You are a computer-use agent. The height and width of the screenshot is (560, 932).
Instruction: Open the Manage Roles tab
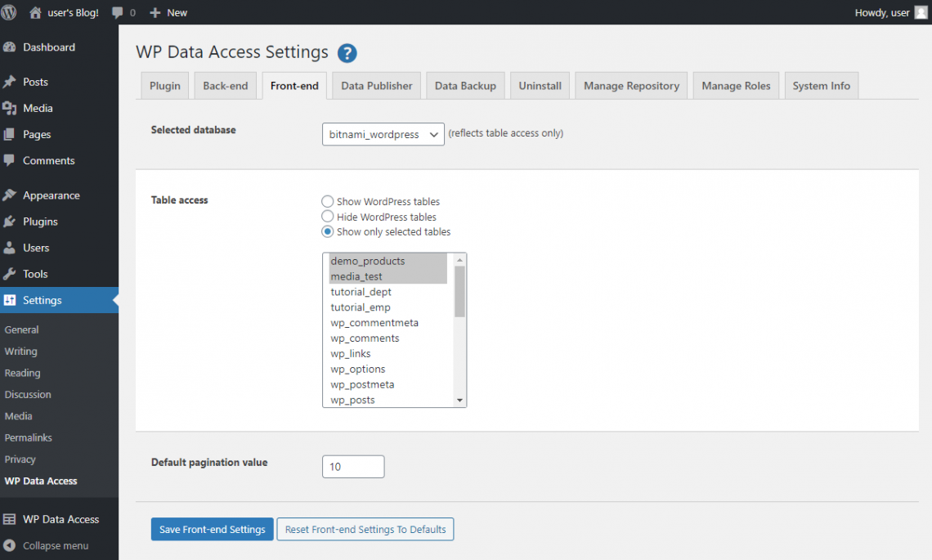pos(735,85)
